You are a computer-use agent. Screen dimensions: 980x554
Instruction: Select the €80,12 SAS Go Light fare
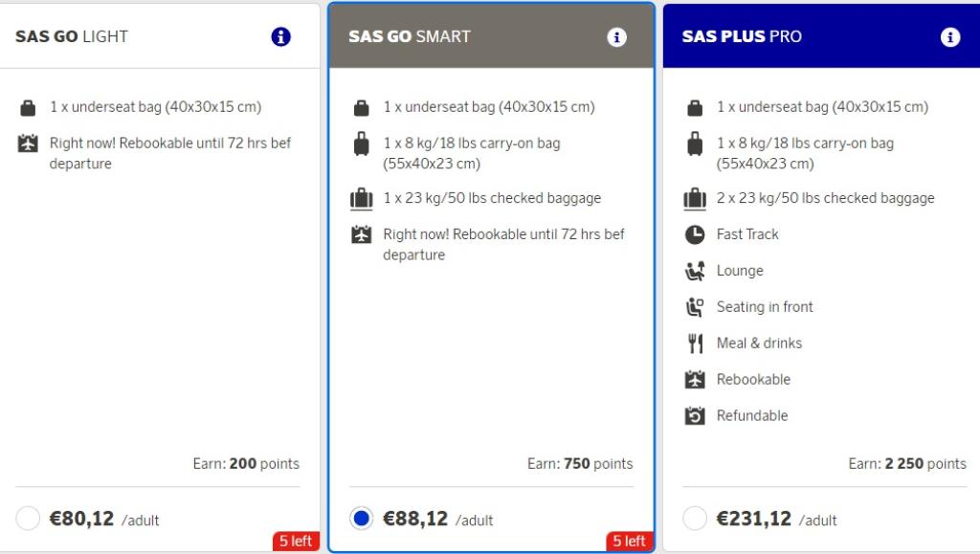coord(28,520)
